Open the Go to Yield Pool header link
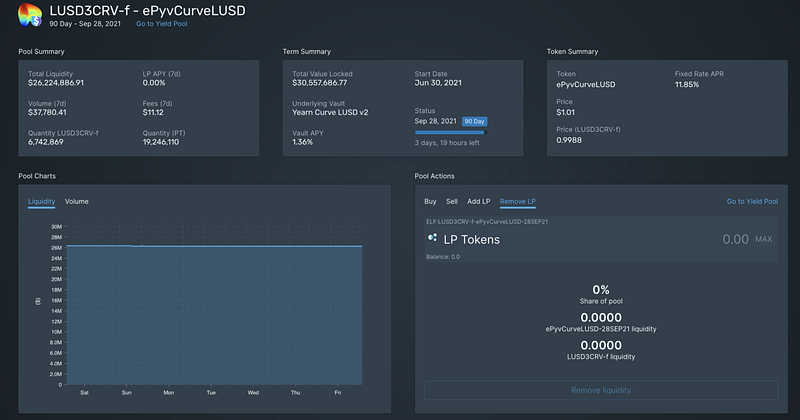Viewport: 800px width, 420px height. coord(161,24)
